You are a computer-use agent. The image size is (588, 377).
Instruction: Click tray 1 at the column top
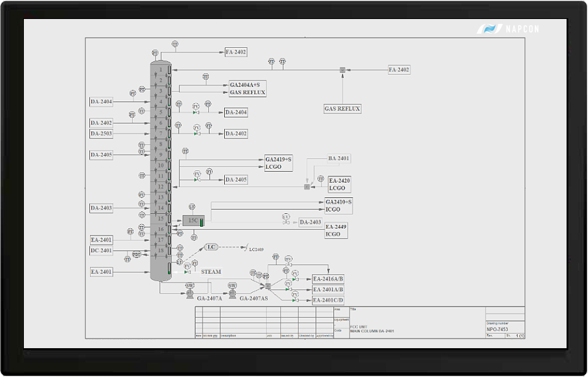click(160, 70)
